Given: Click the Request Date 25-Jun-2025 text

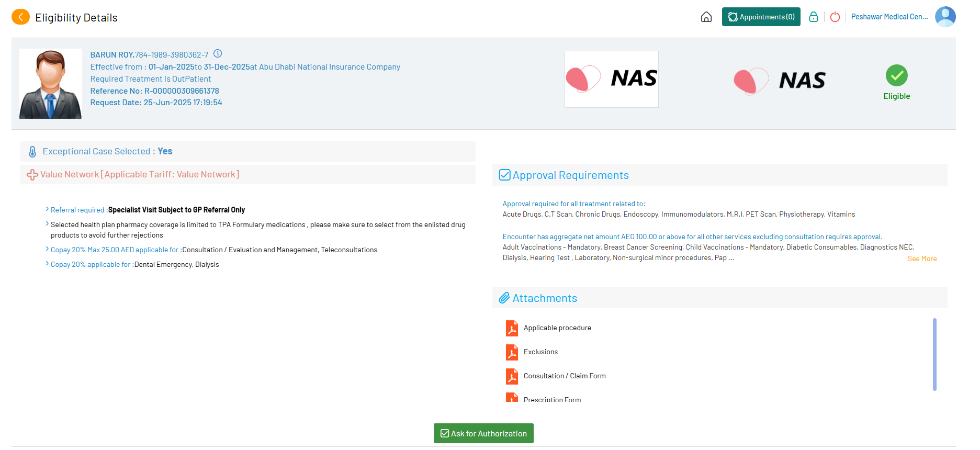Looking at the screenshot, I should [x=156, y=103].
